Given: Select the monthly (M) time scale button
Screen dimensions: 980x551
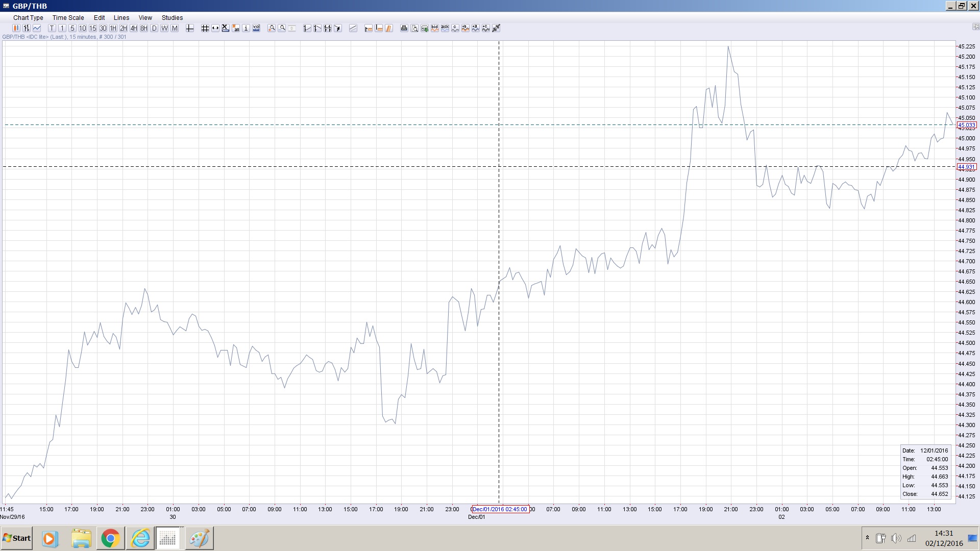Looking at the screenshot, I should (175, 28).
